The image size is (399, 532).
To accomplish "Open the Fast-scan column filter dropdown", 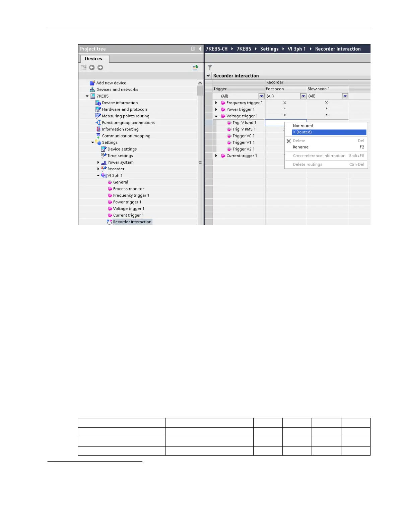I will coord(303,96).
